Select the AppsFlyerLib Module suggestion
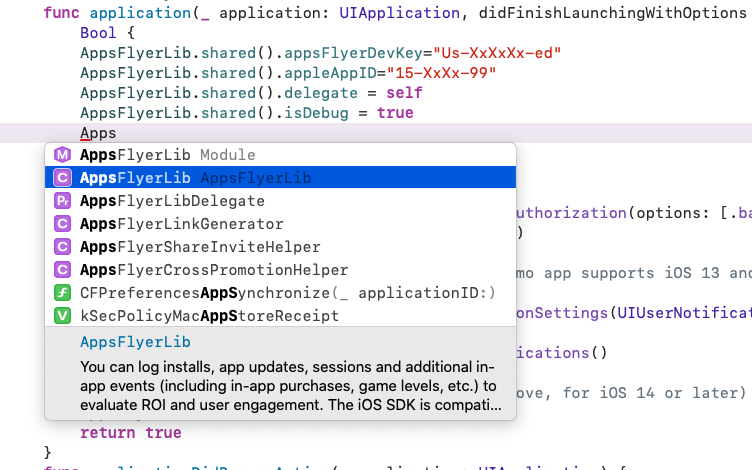Viewport: 752px width, 470px height. tap(281, 155)
